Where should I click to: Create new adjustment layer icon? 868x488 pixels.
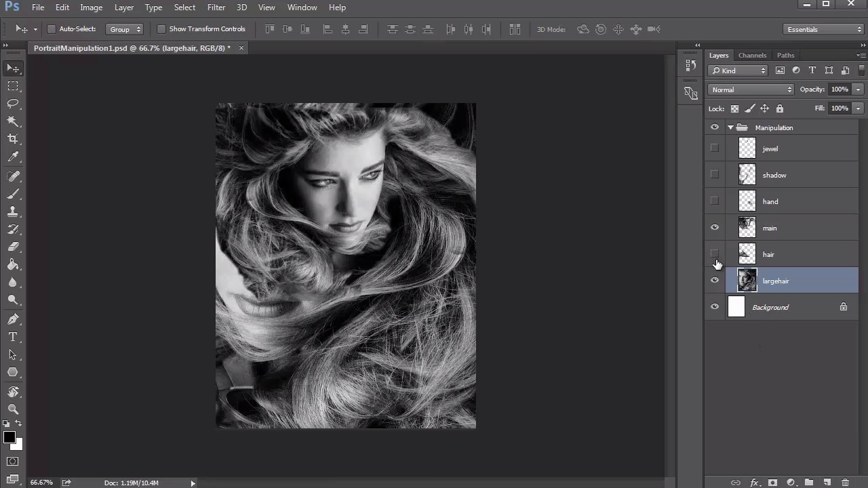point(791,483)
